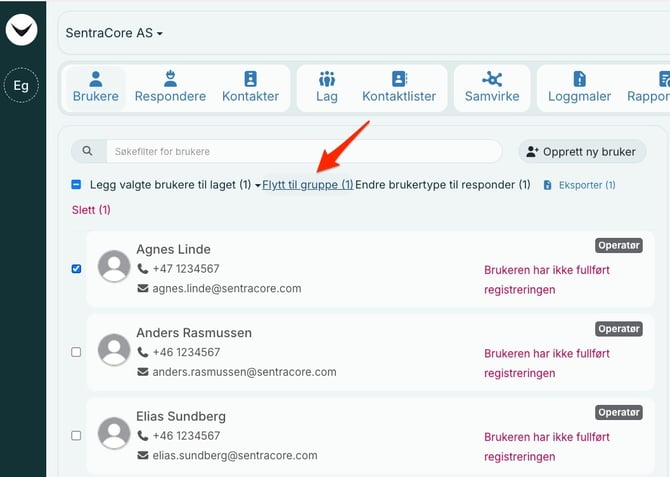The image size is (670, 477).
Task: Click the email icon for Anders Rasmussen
Action: tap(143, 372)
